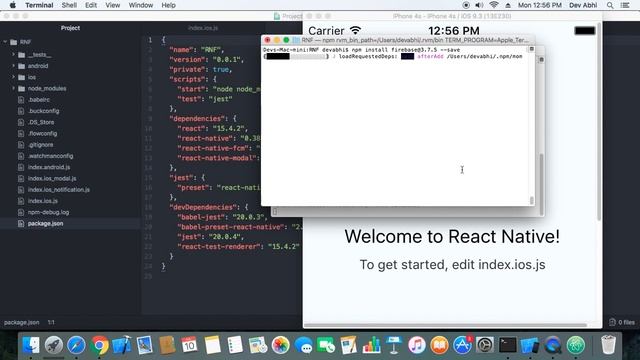Open Contacts book icon in dock

(167, 345)
